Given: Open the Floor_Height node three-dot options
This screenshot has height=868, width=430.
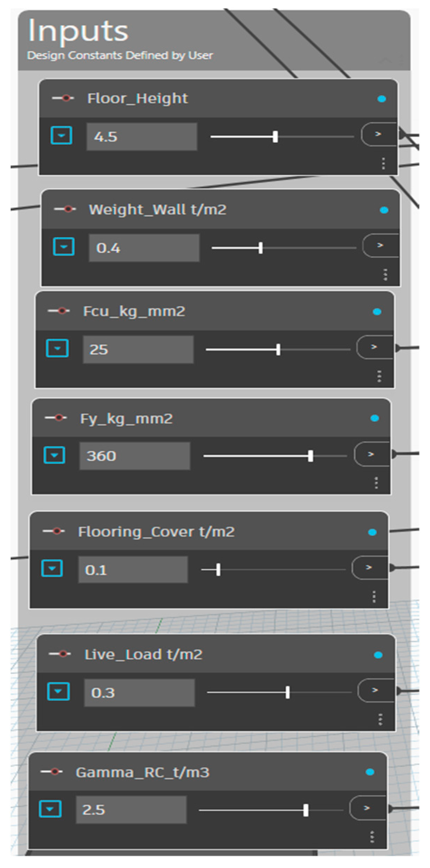Looking at the screenshot, I should click(x=383, y=163).
